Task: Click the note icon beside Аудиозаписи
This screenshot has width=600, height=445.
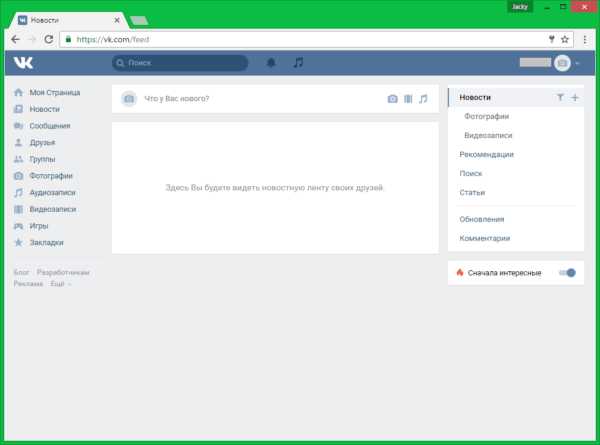Action: (18, 192)
